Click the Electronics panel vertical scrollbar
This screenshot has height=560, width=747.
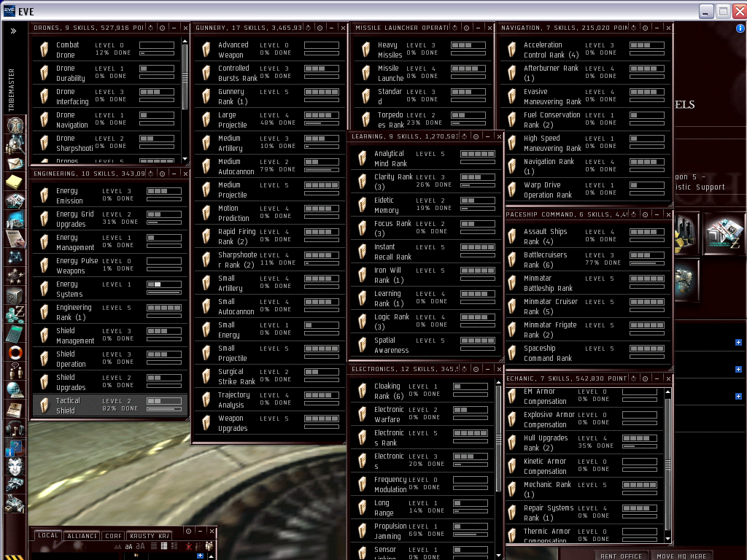coord(498,438)
